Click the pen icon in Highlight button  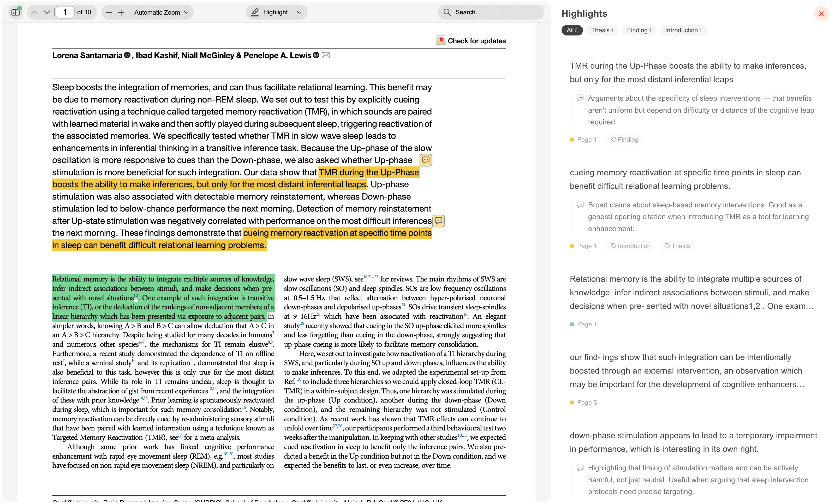pos(255,12)
